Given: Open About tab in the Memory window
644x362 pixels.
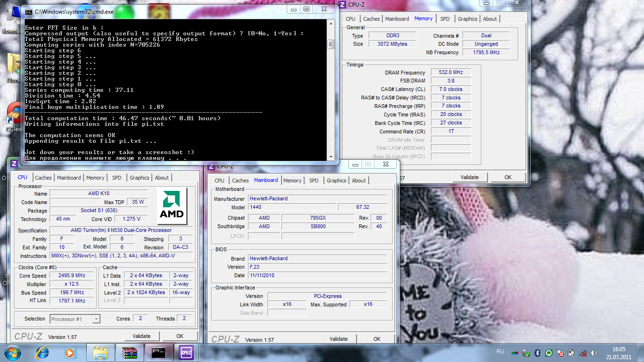Looking at the screenshot, I should coord(490,19).
